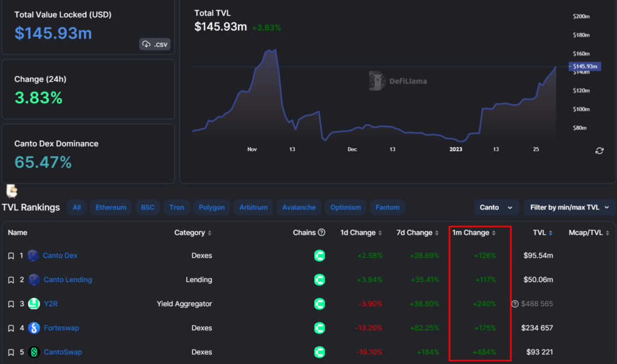Expand Filter by min/max TVL dropdown
Screen dimensions: 617x364
click(x=569, y=207)
